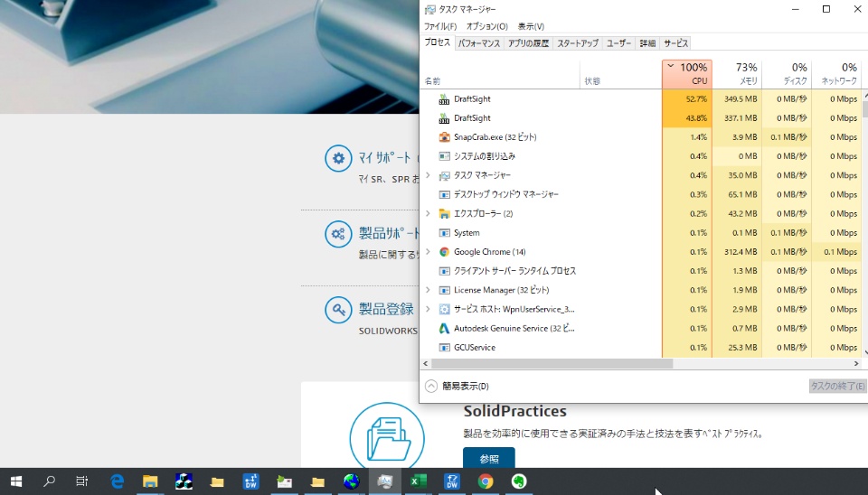Viewport: 868px width, 495px height.
Task: Sort by the 名前 column header
Action: click(500, 74)
